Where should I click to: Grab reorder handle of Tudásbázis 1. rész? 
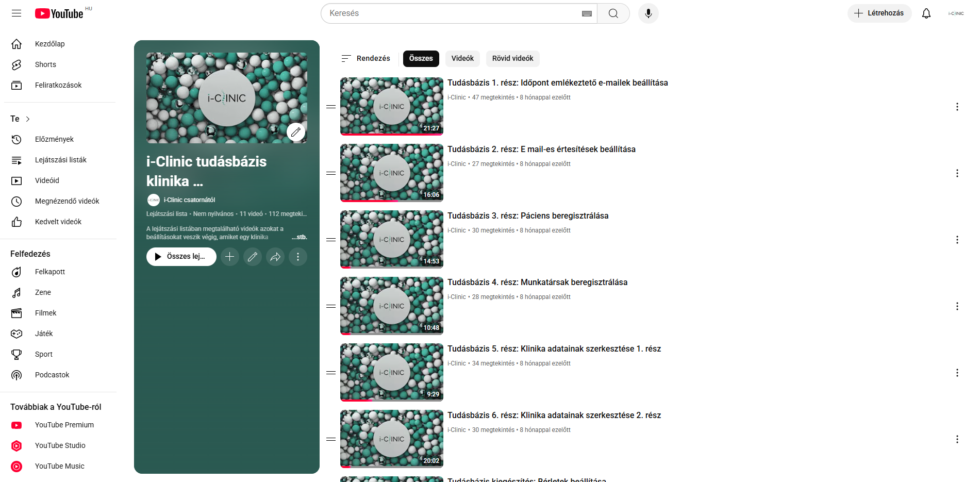coord(331,107)
